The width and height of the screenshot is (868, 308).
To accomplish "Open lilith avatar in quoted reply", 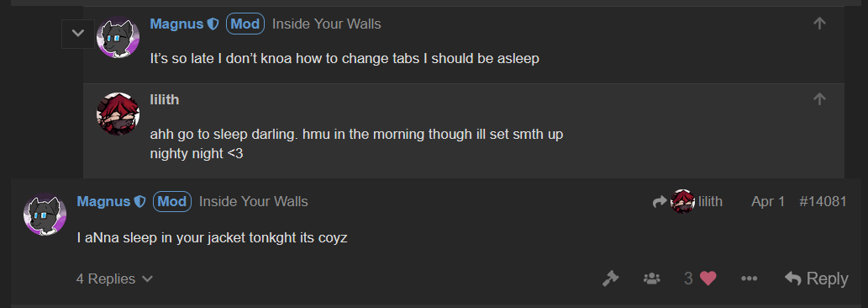I will point(118,114).
